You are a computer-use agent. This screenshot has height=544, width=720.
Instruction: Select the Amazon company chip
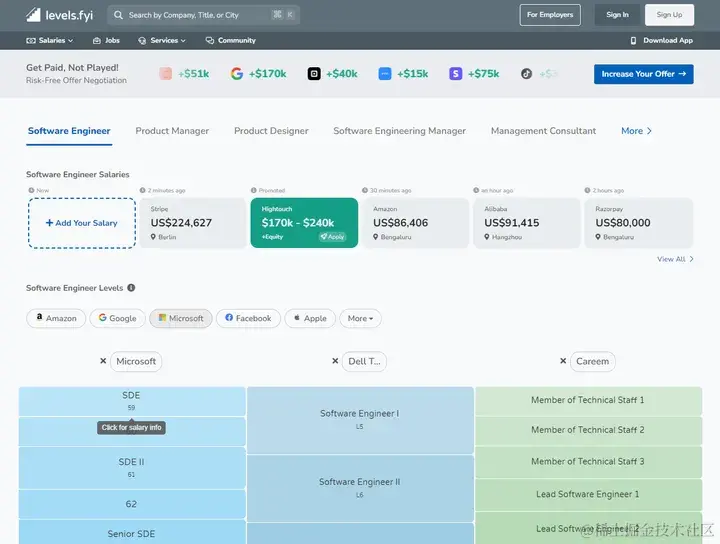pos(56,319)
